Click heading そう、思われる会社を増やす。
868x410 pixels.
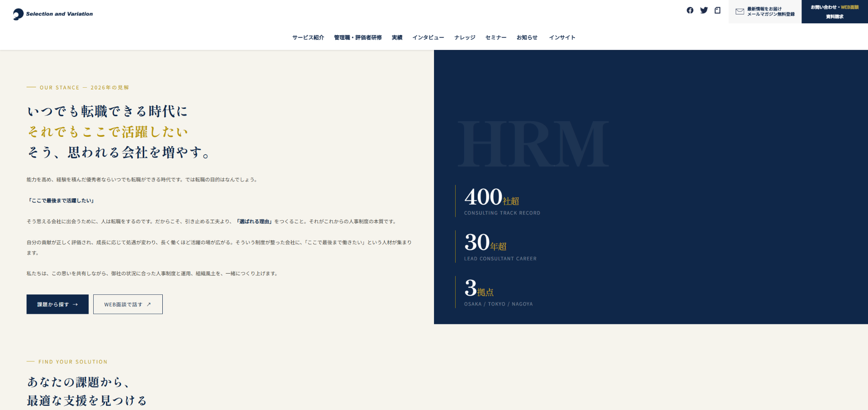point(118,152)
